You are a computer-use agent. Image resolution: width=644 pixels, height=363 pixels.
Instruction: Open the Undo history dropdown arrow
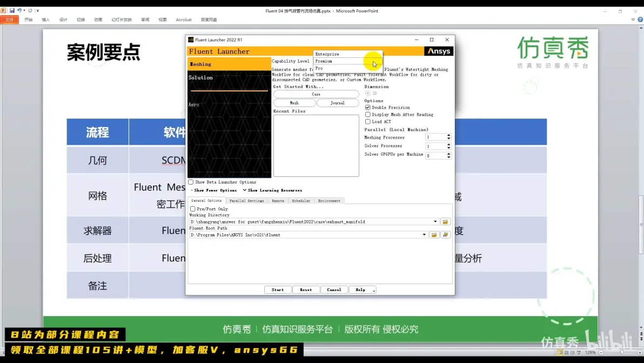coord(24,11)
